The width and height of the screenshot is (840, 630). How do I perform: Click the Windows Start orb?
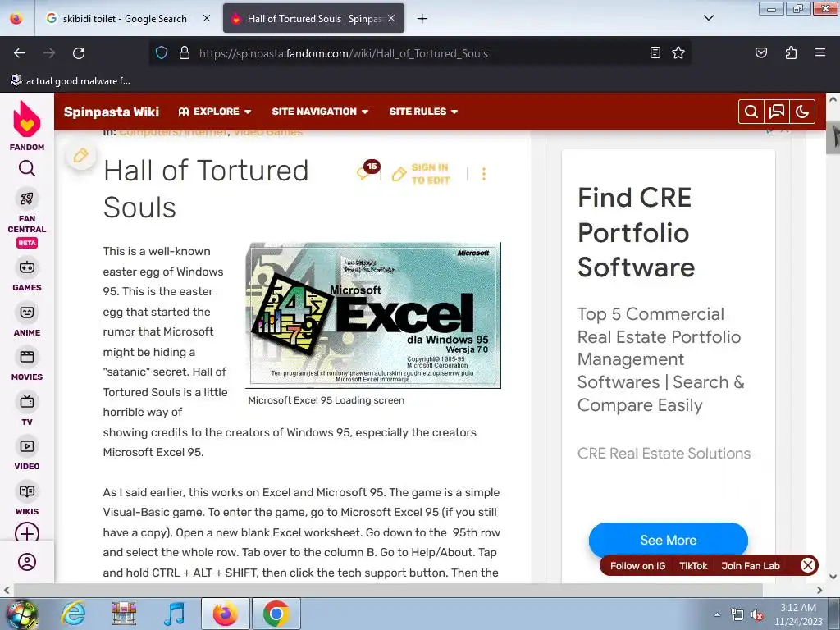click(x=21, y=614)
